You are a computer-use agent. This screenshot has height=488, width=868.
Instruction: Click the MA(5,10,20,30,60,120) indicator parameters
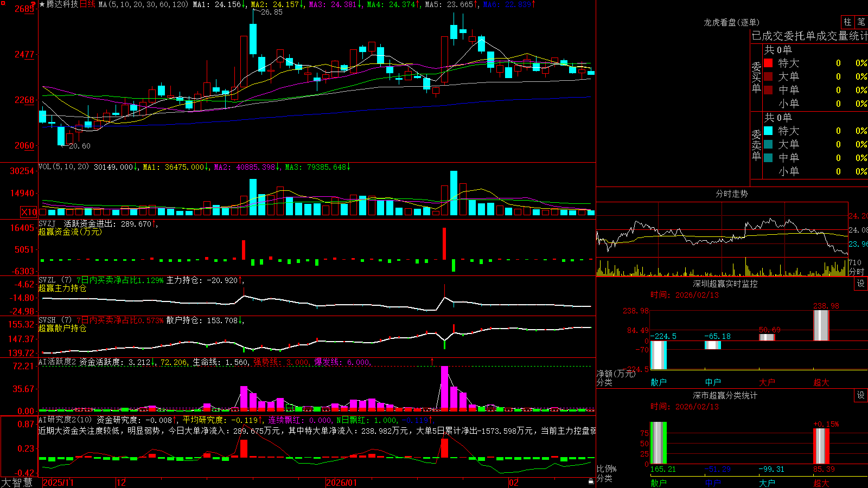click(143, 4)
